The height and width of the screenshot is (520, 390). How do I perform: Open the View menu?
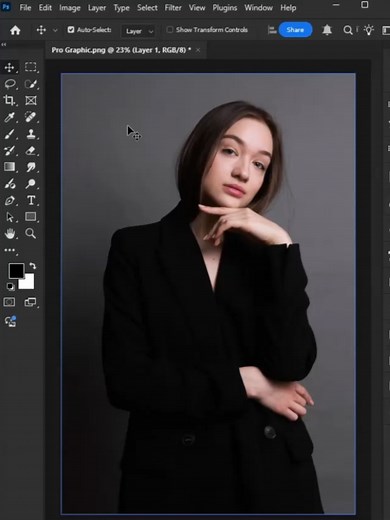coord(197,7)
